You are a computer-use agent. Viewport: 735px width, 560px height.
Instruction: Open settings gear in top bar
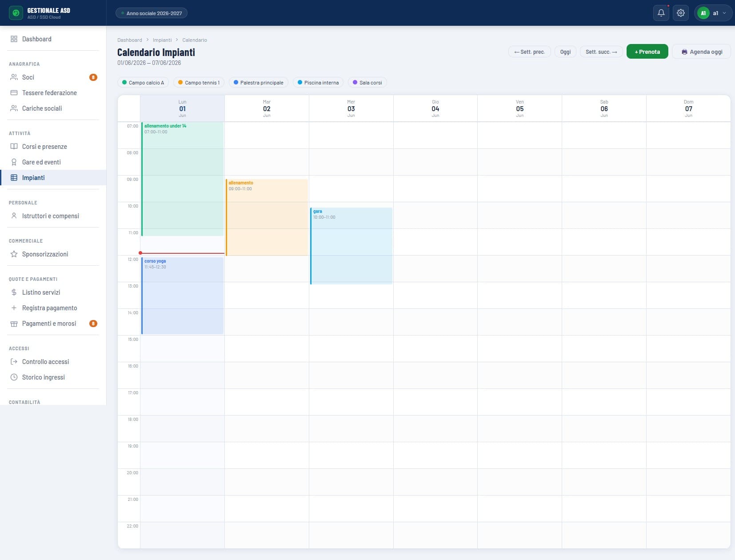click(x=680, y=13)
